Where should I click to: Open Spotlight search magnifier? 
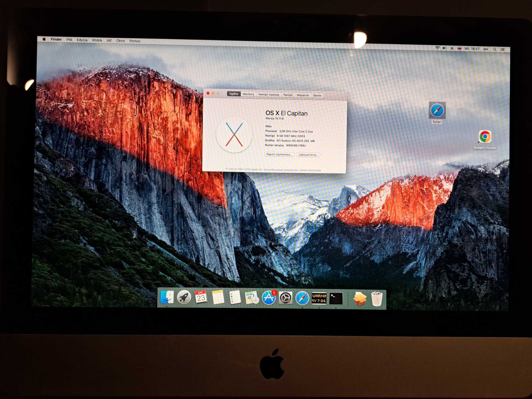pos(495,49)
